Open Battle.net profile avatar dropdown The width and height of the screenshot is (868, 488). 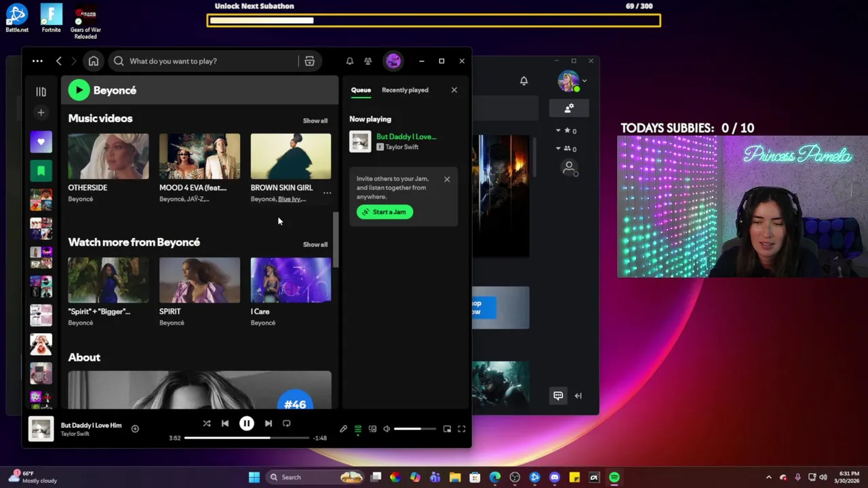[572, 81]
